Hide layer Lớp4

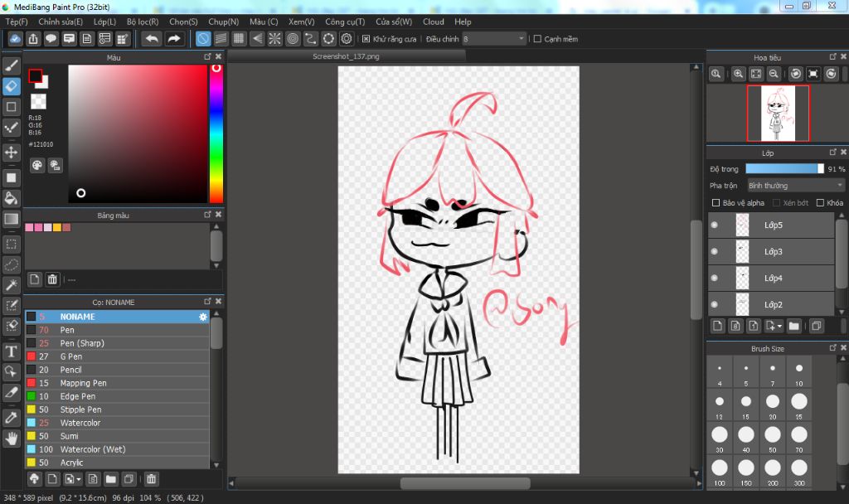715,279
